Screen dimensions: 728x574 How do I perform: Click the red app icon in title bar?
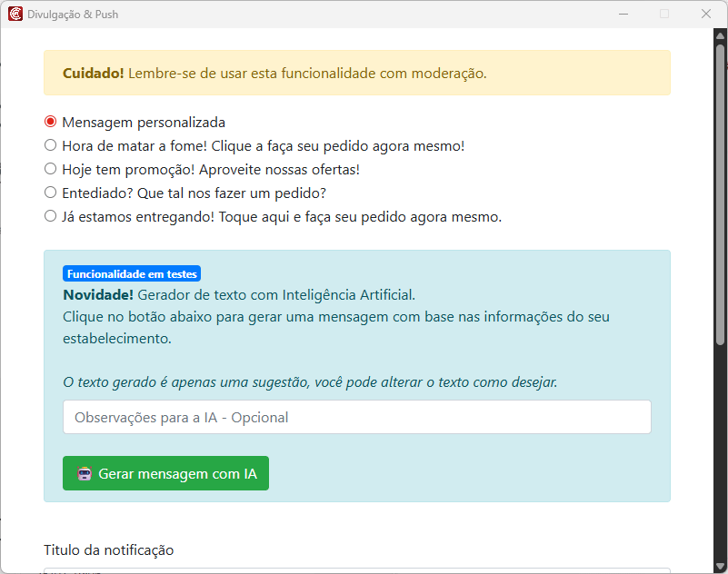[x=15, y=15]
